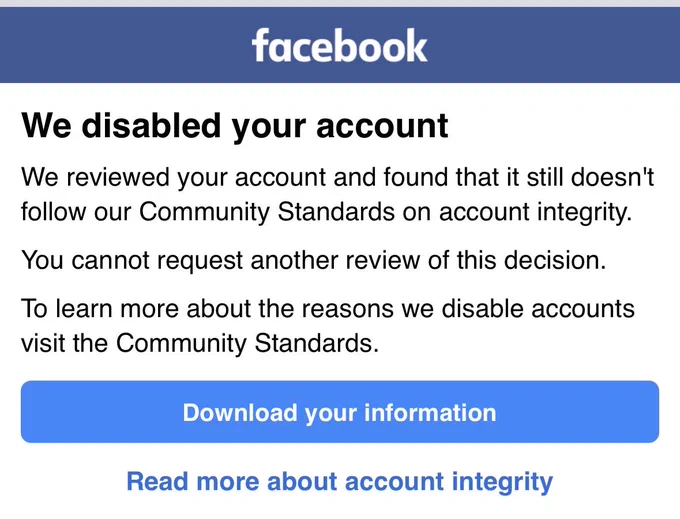Open Read more about account integrity link
Image resolution: width=680 pixels, height=519 pixels.
coord(340,482)
